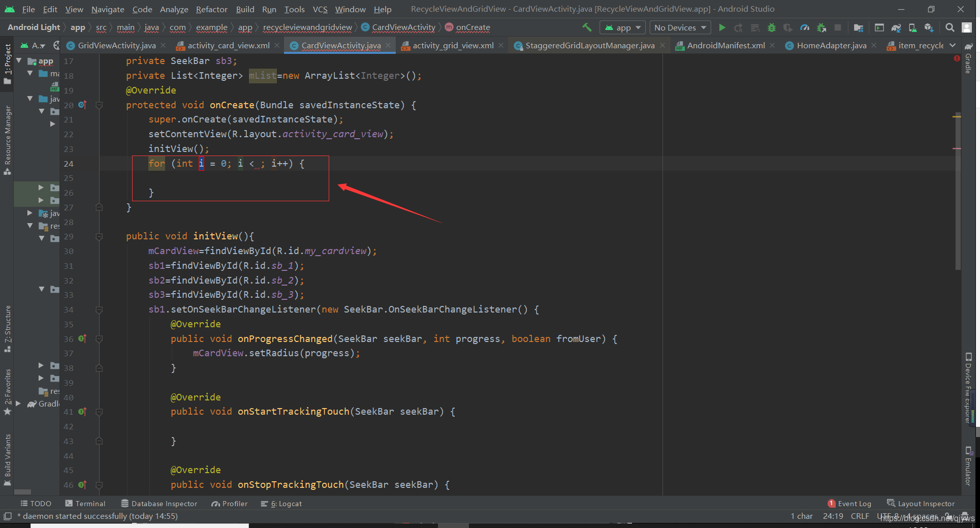Open the 6: Logcat tool window
980x528 pixels.
click(x=281, y=504)
